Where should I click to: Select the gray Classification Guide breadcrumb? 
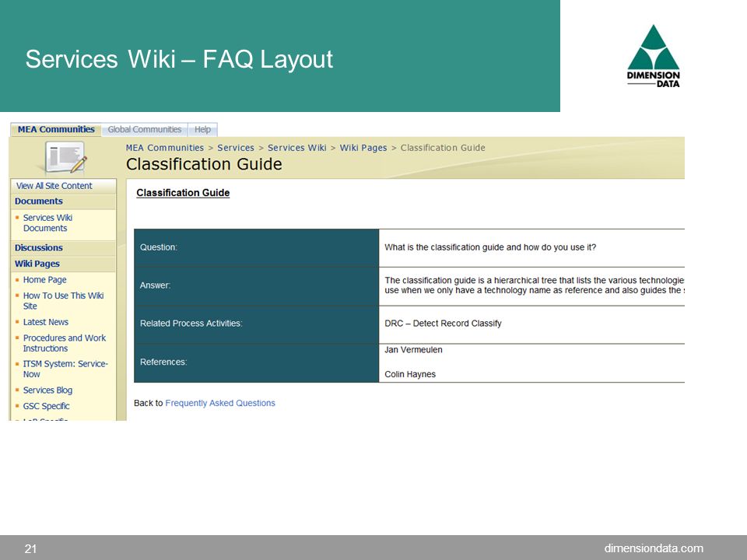[443, 148]
